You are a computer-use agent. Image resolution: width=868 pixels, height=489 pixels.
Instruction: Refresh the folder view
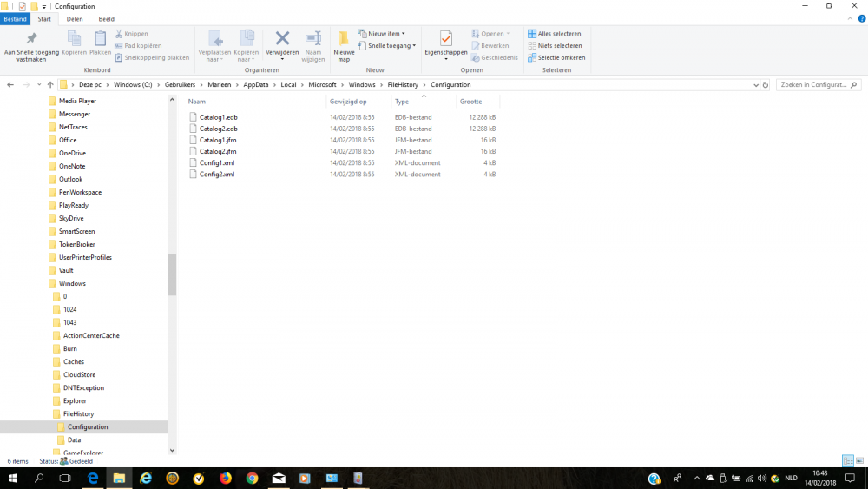click(x=766, y=85)
